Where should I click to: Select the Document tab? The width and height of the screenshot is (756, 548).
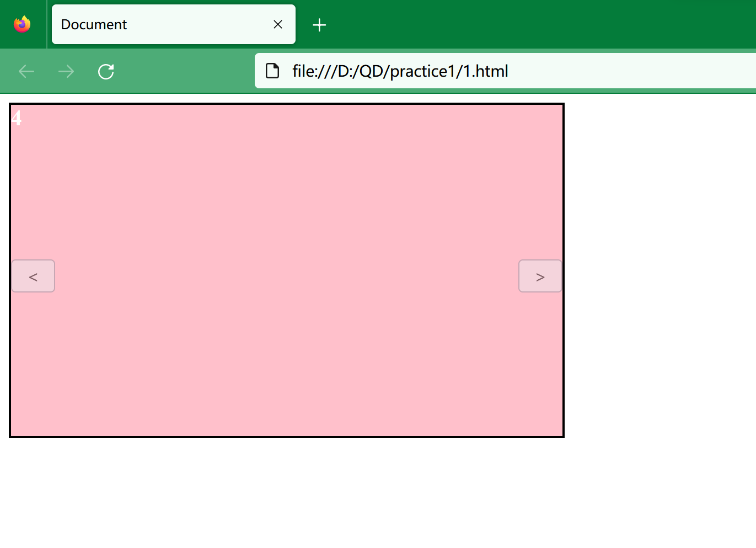(x=174, y=24)
